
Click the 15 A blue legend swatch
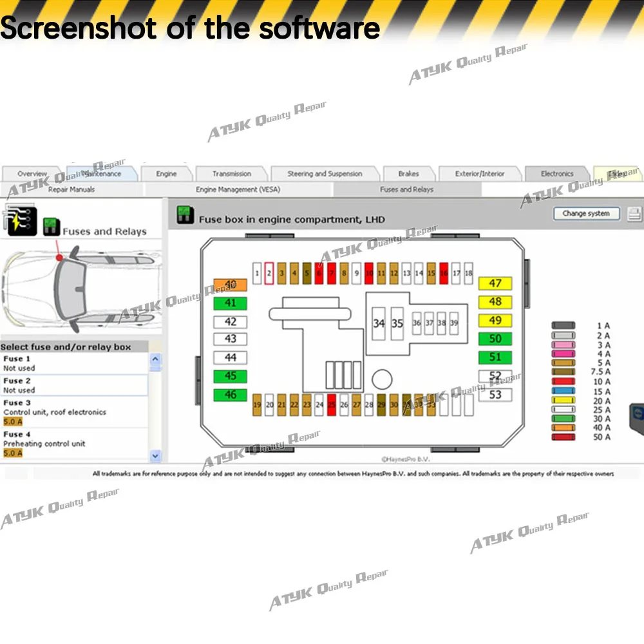click(x=563, y=391)
